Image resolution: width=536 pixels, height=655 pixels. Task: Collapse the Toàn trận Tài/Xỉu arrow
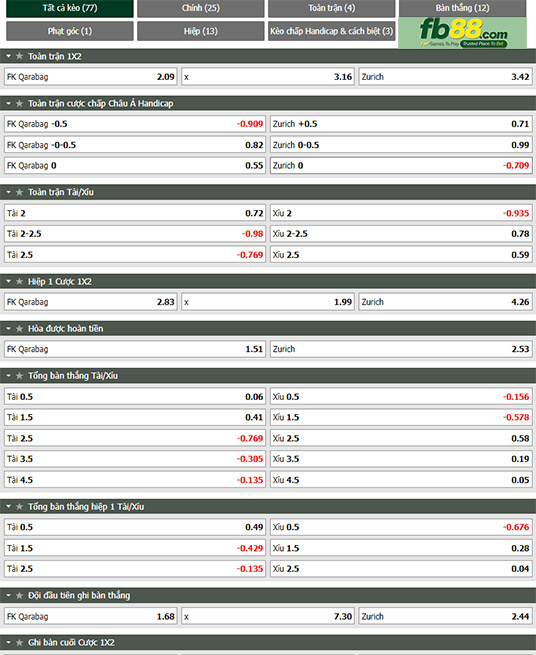pos(8,192)
